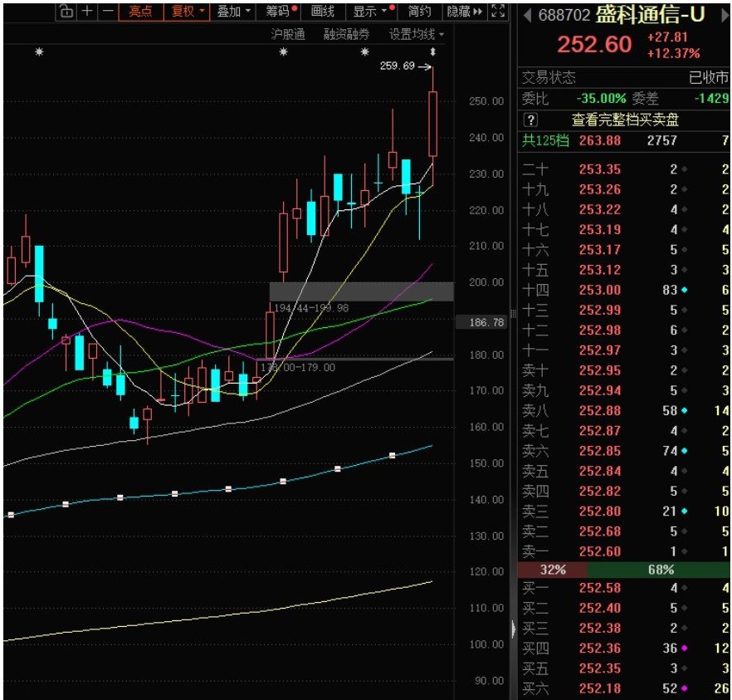Click the latest tall red candlestick
732x700 pixels.
pos(432,124)
